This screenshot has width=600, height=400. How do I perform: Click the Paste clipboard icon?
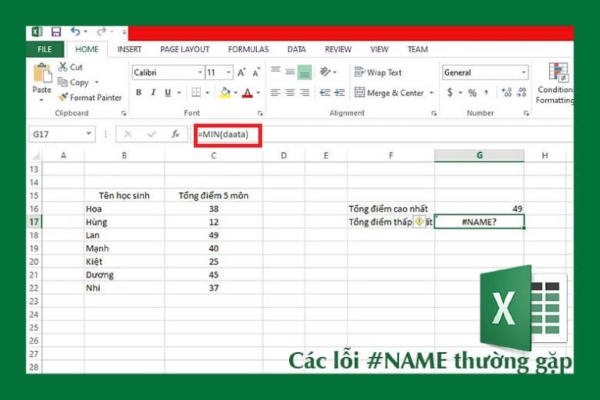[41, 76]
